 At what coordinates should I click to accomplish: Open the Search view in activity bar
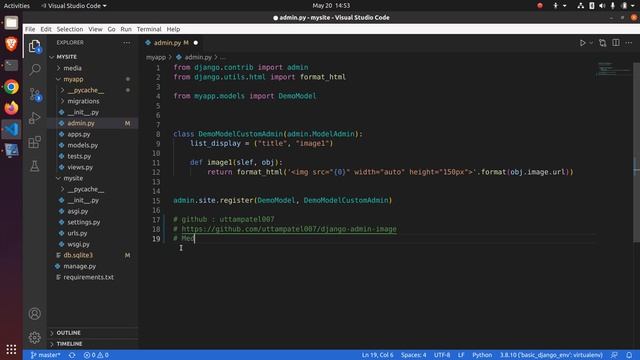click(x=35, y=70)
